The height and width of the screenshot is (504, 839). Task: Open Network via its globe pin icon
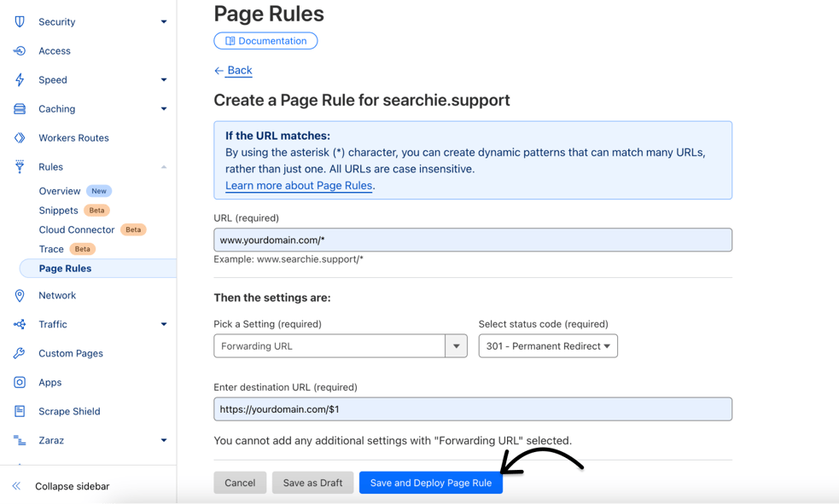tap(19, 295)
